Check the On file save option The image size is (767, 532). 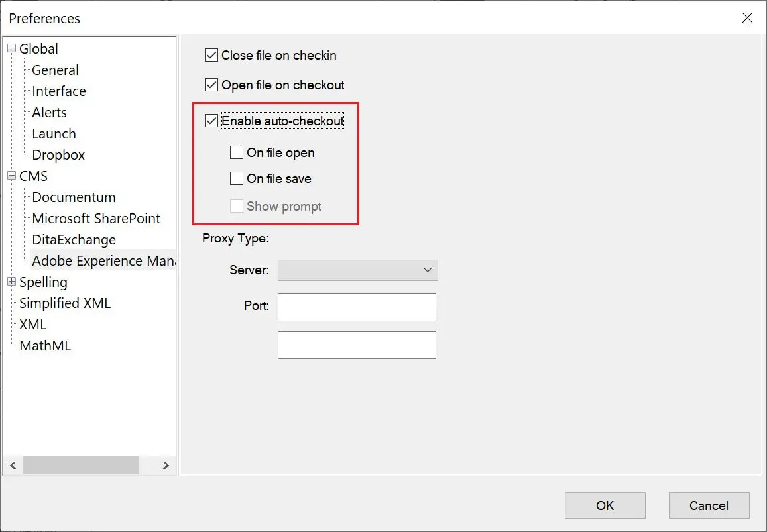click(237, 178)
